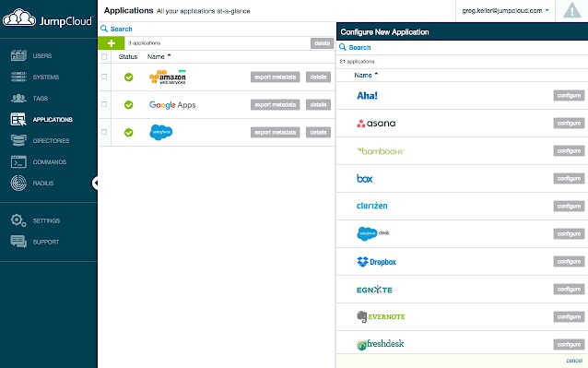Open details for Google Apps
Screen dimensions: 588x368
(x=318, y=104)
